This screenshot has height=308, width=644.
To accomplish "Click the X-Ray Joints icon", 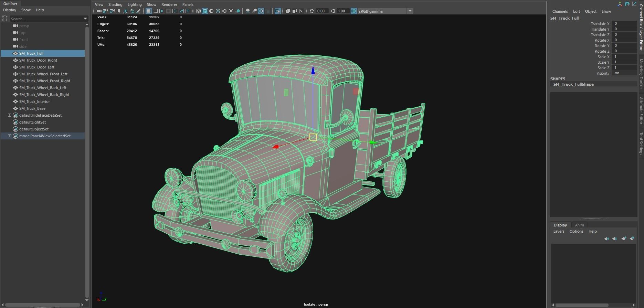I will [301, 11].
